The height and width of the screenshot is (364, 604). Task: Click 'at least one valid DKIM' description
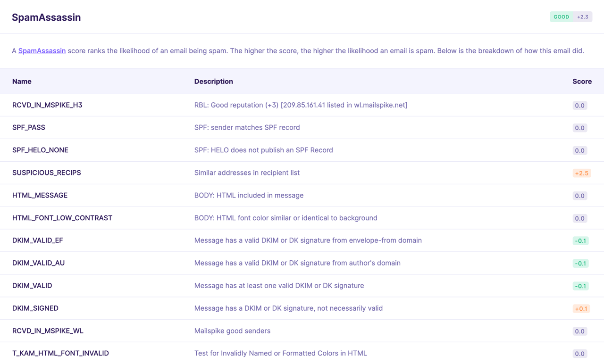[279, 285]
